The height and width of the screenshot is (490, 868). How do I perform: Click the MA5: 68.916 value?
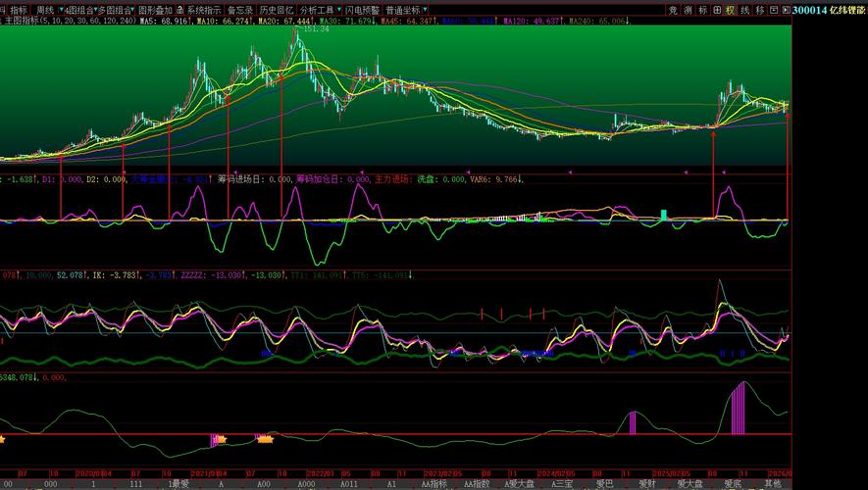(x=166, y=21)
